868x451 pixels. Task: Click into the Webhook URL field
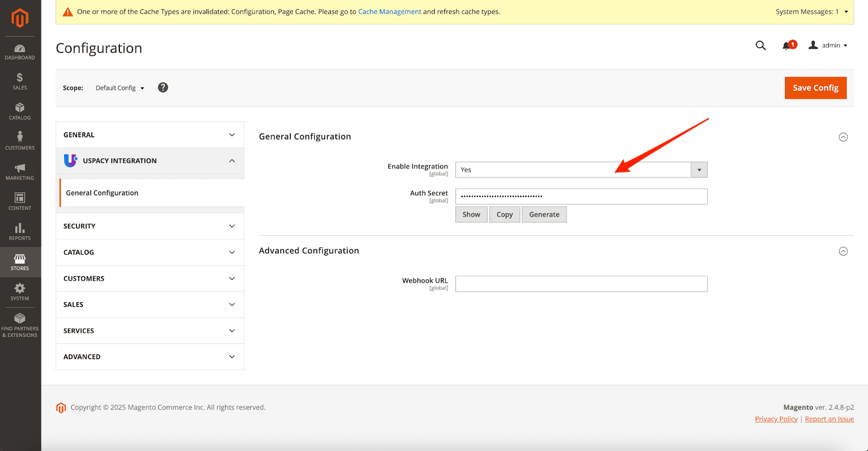pos(581,284)
